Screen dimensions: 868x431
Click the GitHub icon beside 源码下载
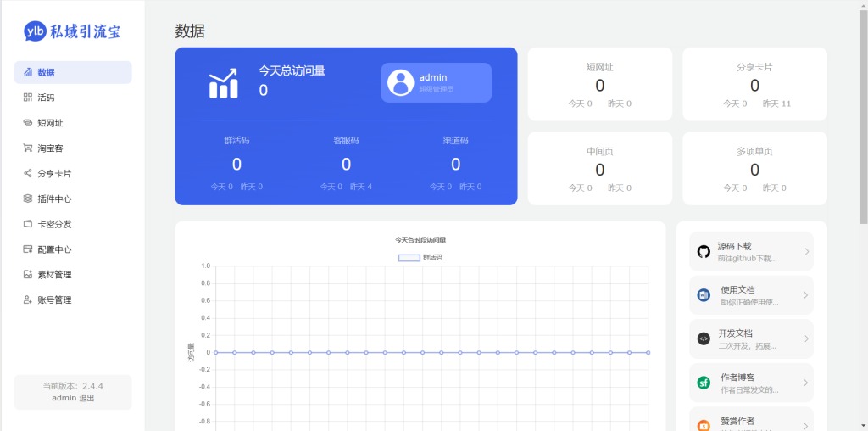click(x=704, y=251)
